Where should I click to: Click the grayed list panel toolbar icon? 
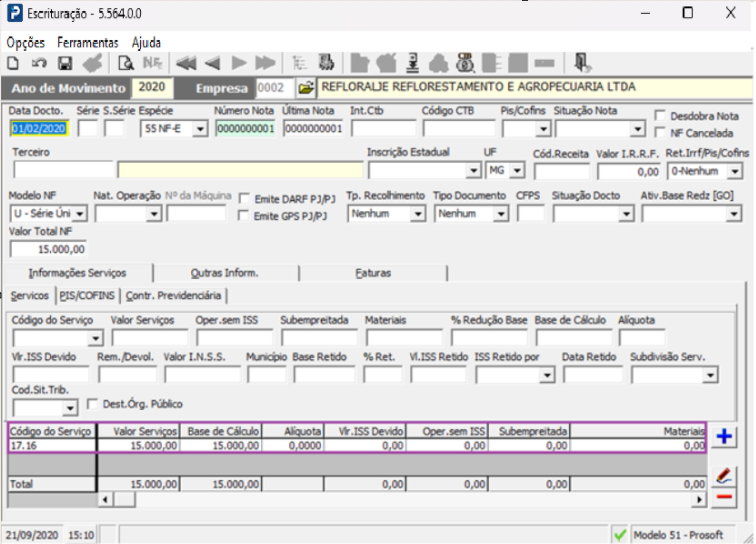tap(491, 63)
